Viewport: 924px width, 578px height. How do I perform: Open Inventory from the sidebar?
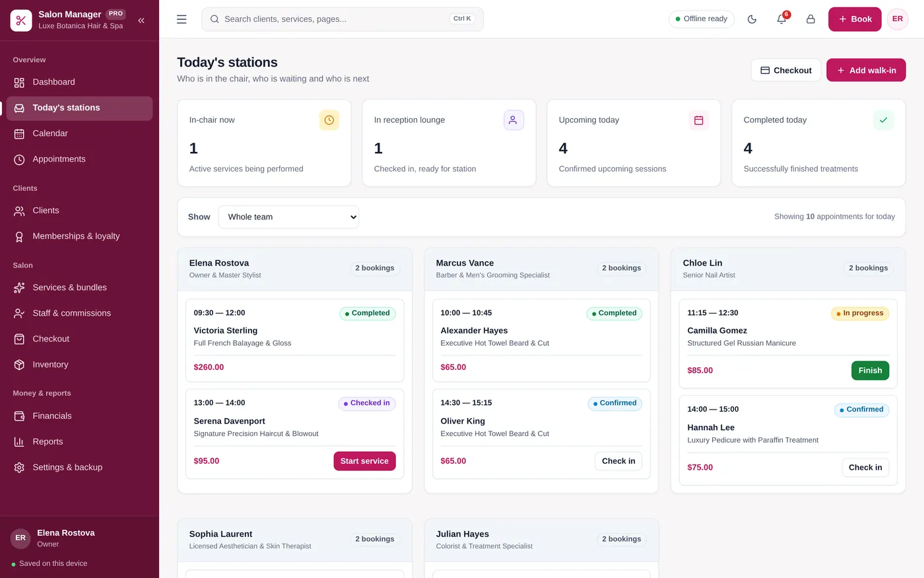79,365
